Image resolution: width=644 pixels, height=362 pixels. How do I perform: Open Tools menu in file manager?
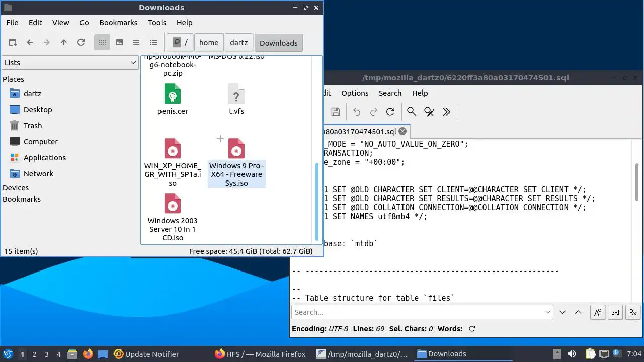click(x=157, y=23)
